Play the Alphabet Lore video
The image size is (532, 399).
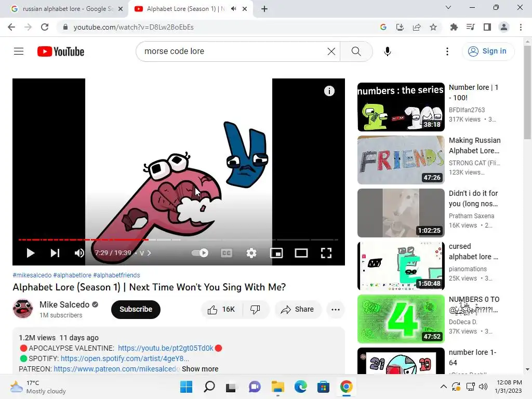click(30, 253)
